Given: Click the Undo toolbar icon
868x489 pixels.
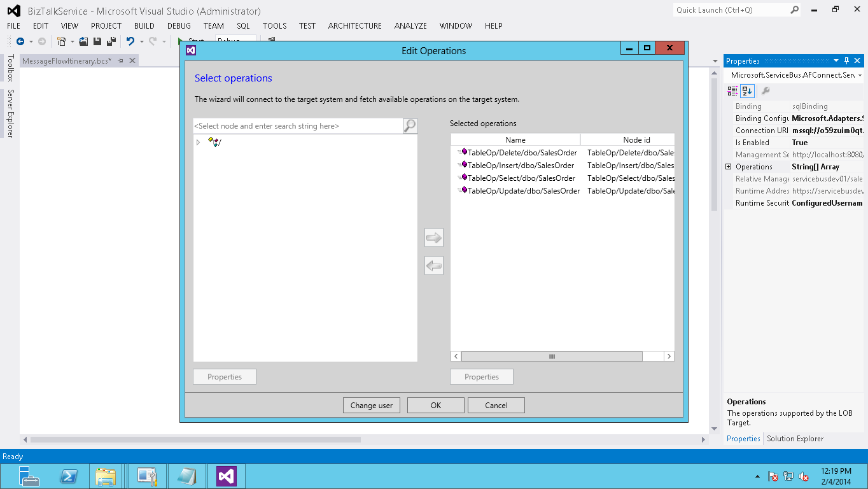Looking at the screenshot, I should coord(130,41).
